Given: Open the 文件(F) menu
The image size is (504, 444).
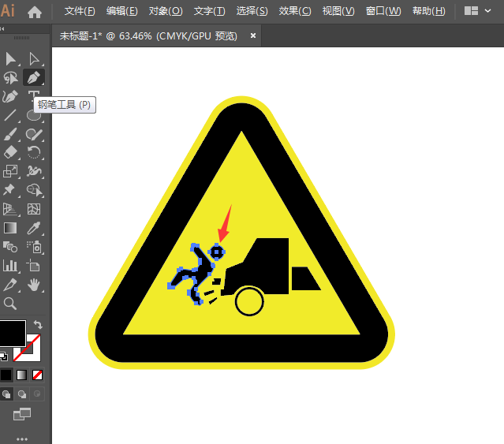Looking at the screenshot, I should [x=80, y=11].
